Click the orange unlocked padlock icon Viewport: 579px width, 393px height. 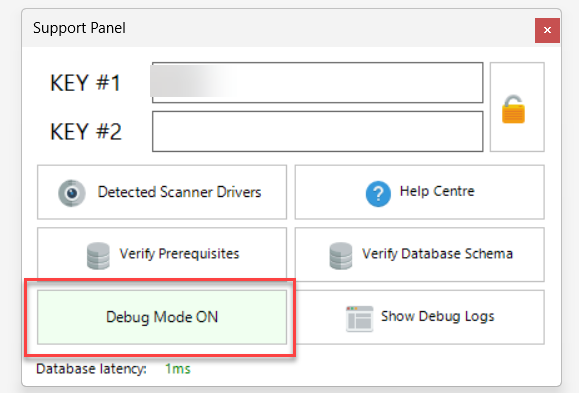(513, 109)
